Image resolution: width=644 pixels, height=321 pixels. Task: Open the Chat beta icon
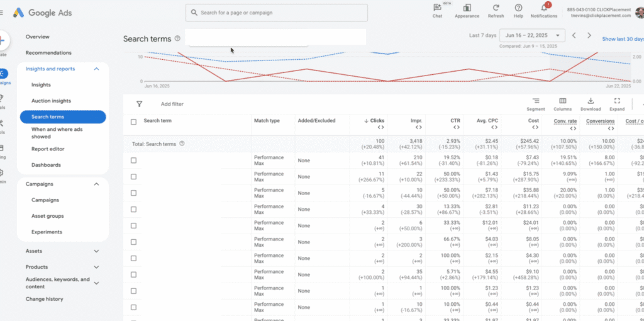[x=437, y=8]
